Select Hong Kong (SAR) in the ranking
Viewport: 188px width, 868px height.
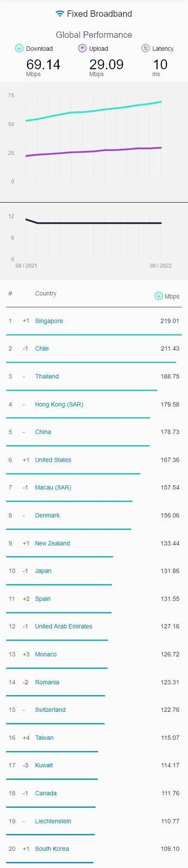(x=59, y=404)
